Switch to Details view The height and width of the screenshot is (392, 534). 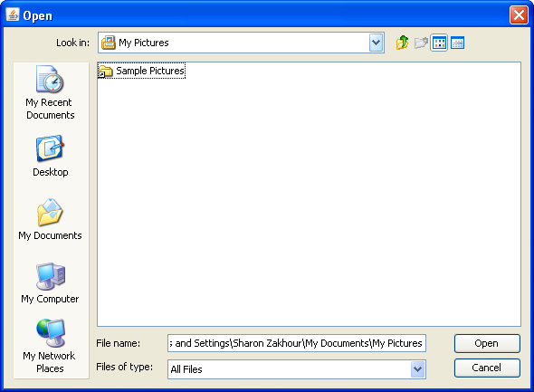[457, 43]
